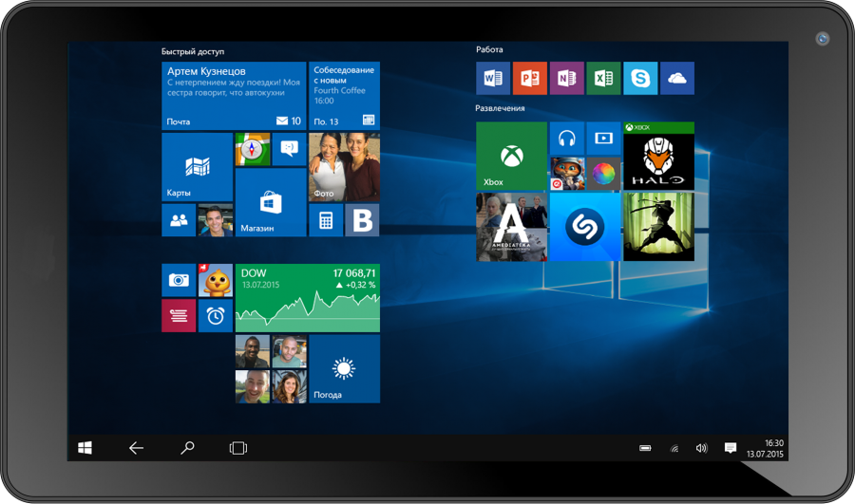Open the Skype tile
Viewport: 855px width, 504px height.
point(640,79)
